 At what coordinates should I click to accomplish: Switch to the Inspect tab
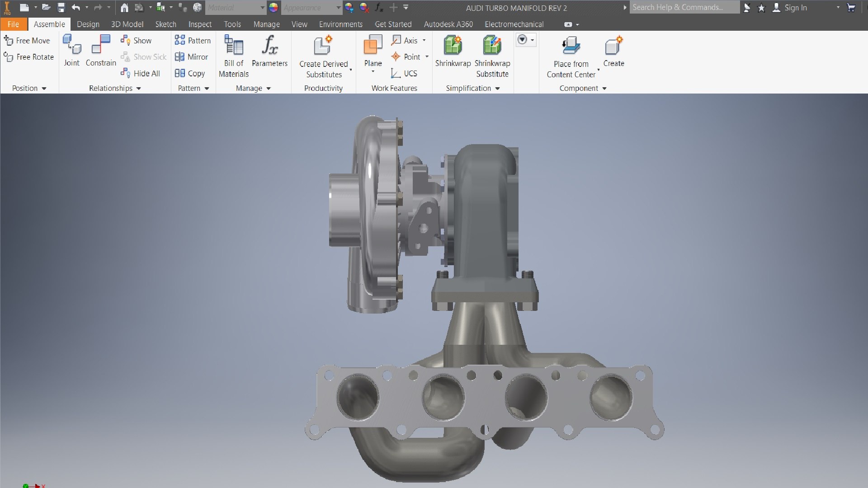point(200,24)
